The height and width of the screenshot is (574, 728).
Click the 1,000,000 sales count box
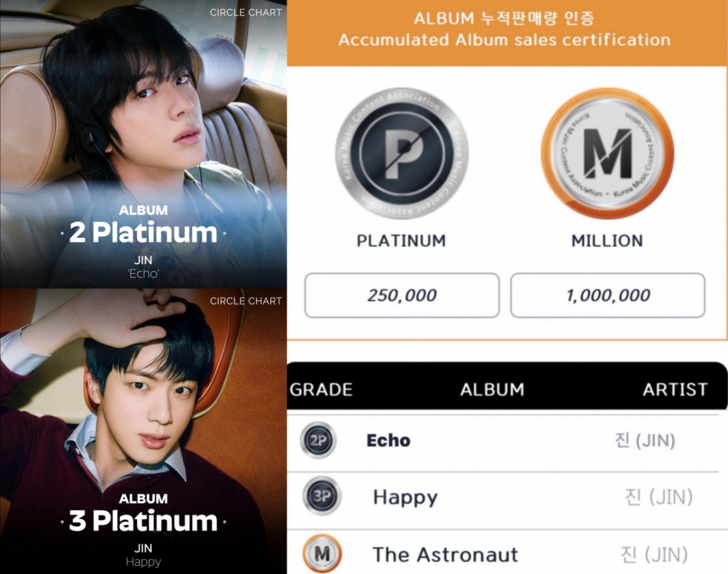(x=607, y=295)
